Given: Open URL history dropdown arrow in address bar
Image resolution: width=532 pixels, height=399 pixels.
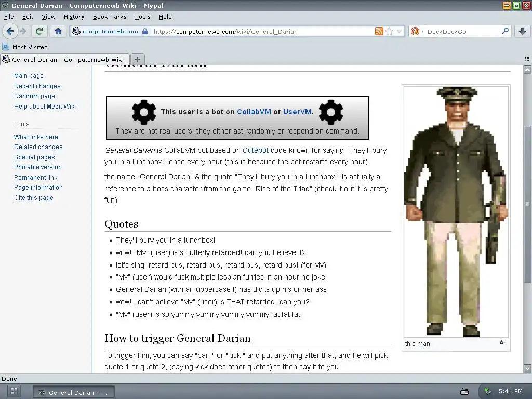Looking at the screenshot, I should tap(400, 32).
